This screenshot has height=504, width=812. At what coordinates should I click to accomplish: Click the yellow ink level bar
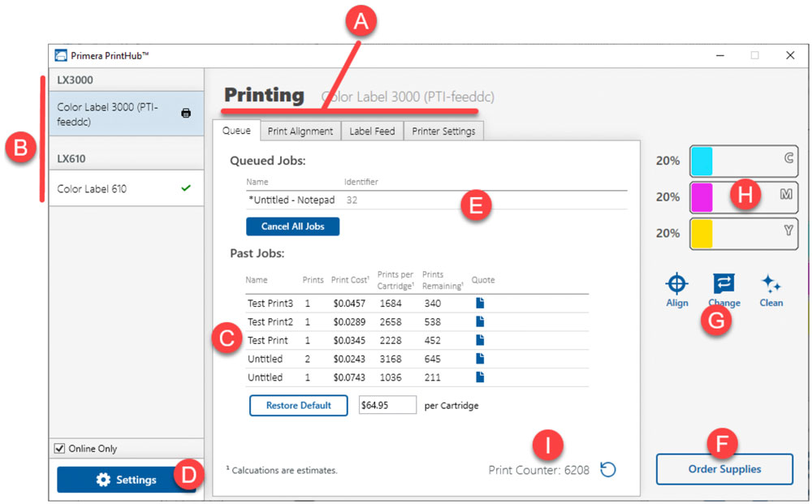(x=744, y=234)
